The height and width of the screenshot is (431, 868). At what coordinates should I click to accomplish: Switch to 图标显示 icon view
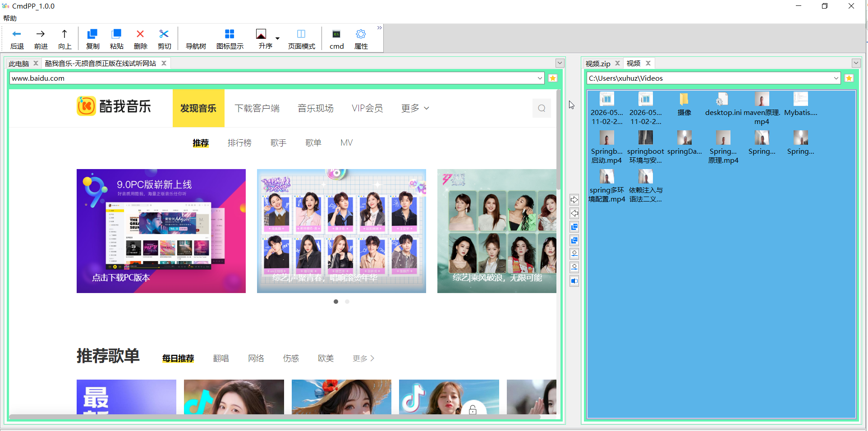(230, 39)
